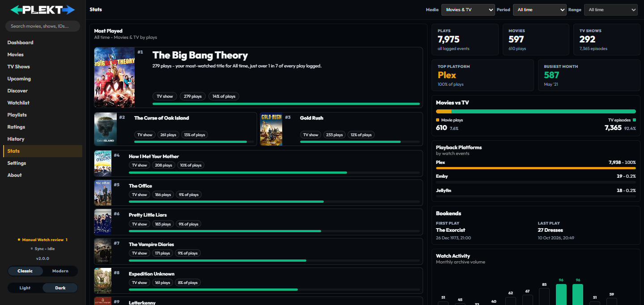Click first play title The Exorcist
The width and height of the screenshot is (644, 305).
point(450,230)
